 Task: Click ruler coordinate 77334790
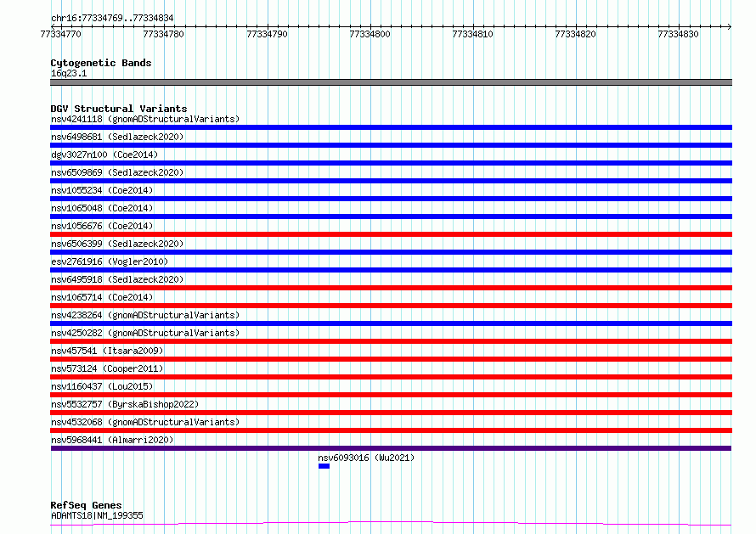point(267,34)
